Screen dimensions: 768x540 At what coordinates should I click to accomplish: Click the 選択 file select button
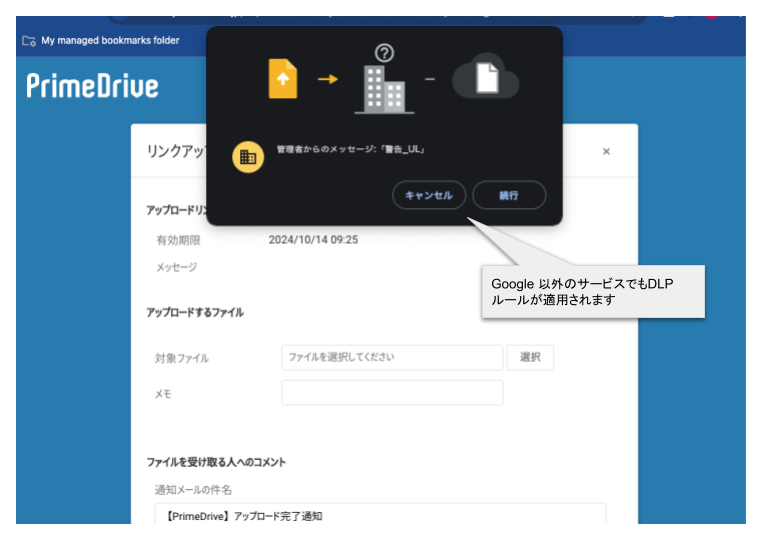click(530, 357)
